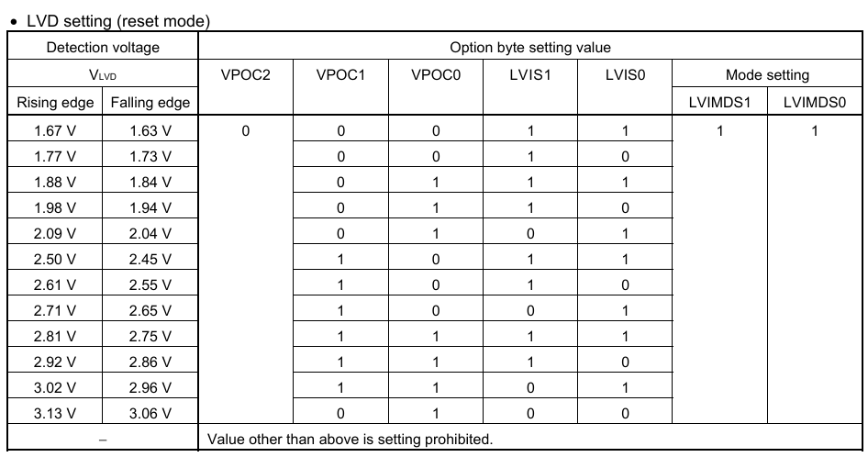Select the LVIS0 column header
This screenshot has height=457, width=868.
[x=625, y=74]
